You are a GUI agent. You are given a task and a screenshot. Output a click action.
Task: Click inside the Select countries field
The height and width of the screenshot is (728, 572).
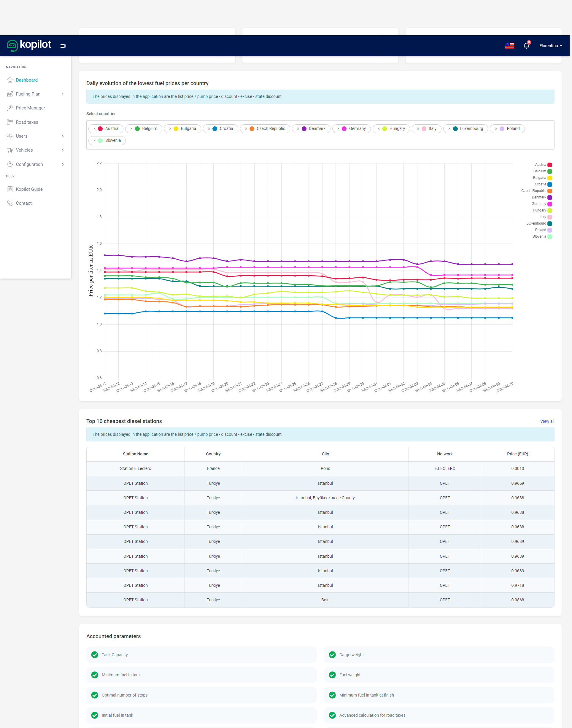(301, 141)
